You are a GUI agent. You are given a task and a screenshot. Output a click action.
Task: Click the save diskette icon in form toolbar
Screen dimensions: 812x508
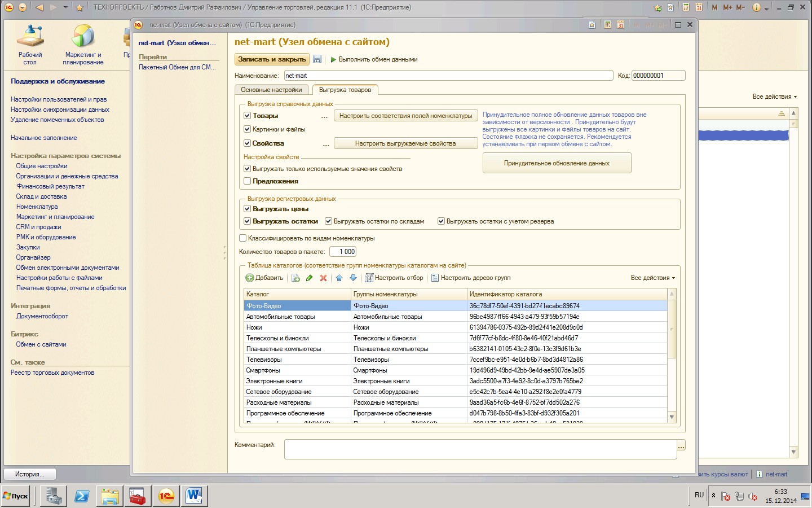(x=317, y=59)
